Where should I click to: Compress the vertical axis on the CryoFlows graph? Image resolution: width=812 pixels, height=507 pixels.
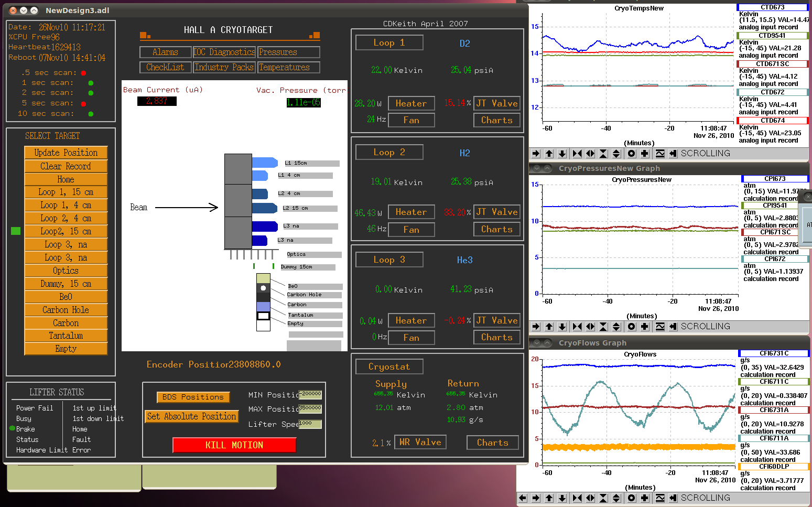pyautogui.click(x=603, y=498)
